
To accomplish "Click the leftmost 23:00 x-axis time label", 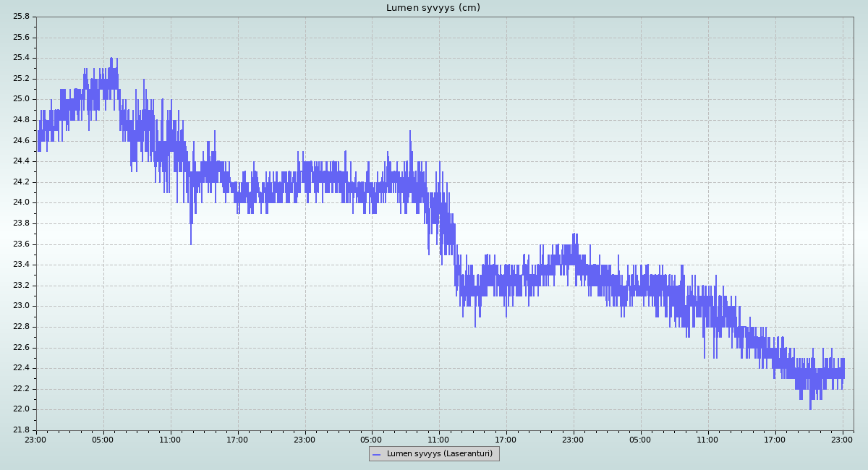I will 36,439.
